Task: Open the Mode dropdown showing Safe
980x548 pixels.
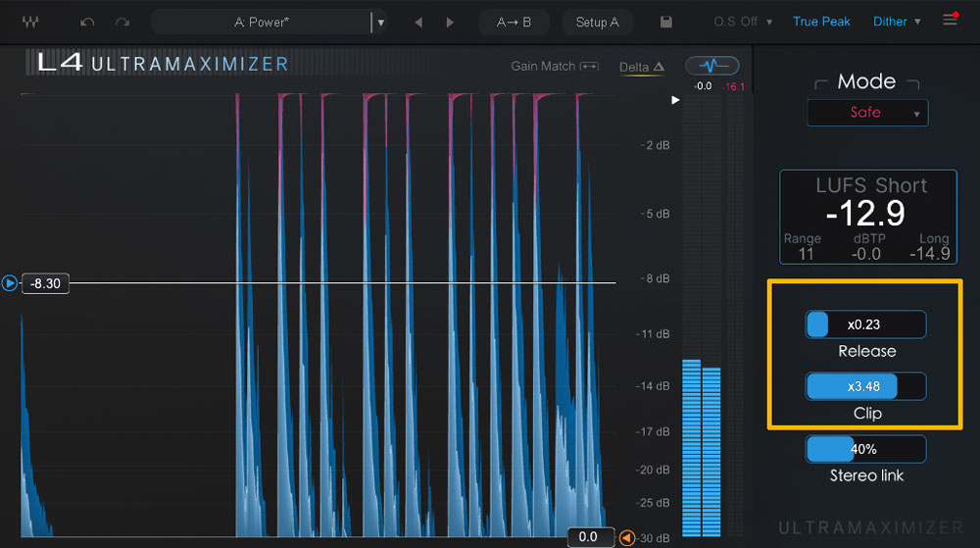Action: tap(866, 113)
